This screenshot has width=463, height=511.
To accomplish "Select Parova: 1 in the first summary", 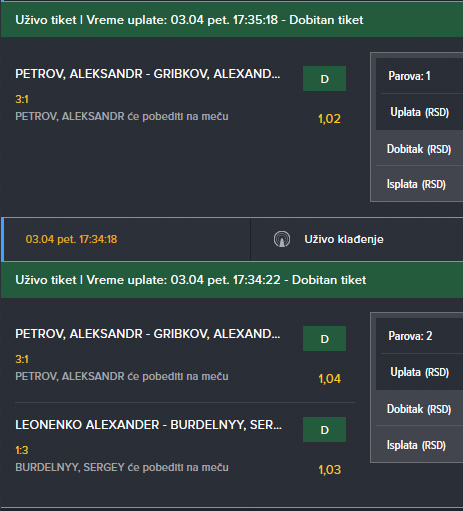I will [x=409, y=76].
